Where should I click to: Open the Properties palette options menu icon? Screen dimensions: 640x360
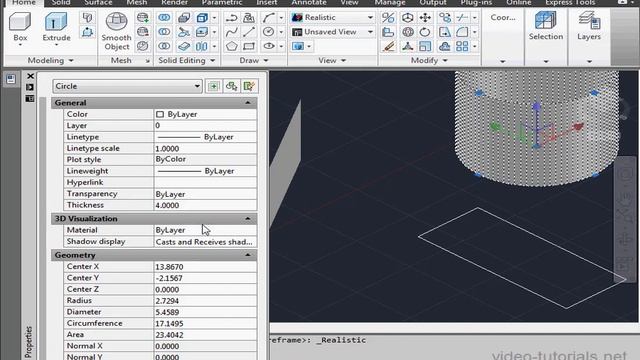click(x=30, y=98)
